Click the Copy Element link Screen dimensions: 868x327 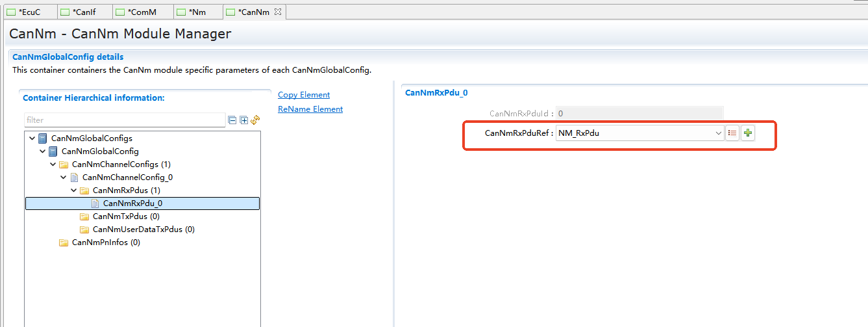pos(304,95)
